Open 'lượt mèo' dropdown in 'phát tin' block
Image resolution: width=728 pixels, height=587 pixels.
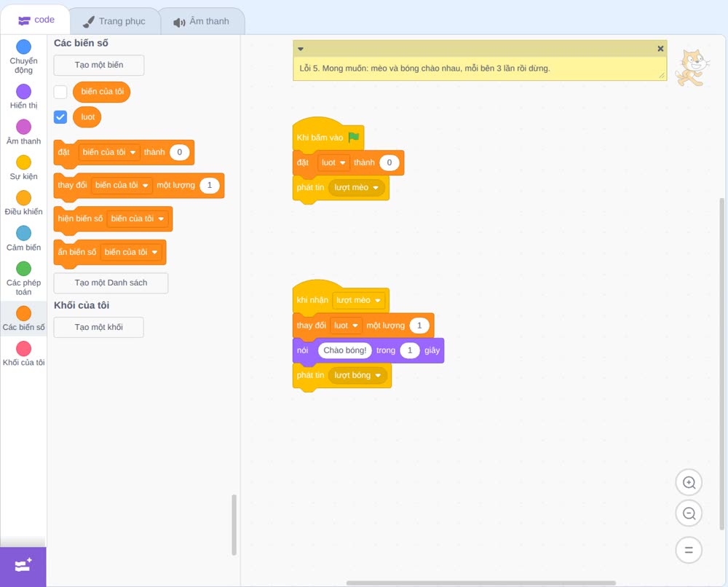point(357,188)
